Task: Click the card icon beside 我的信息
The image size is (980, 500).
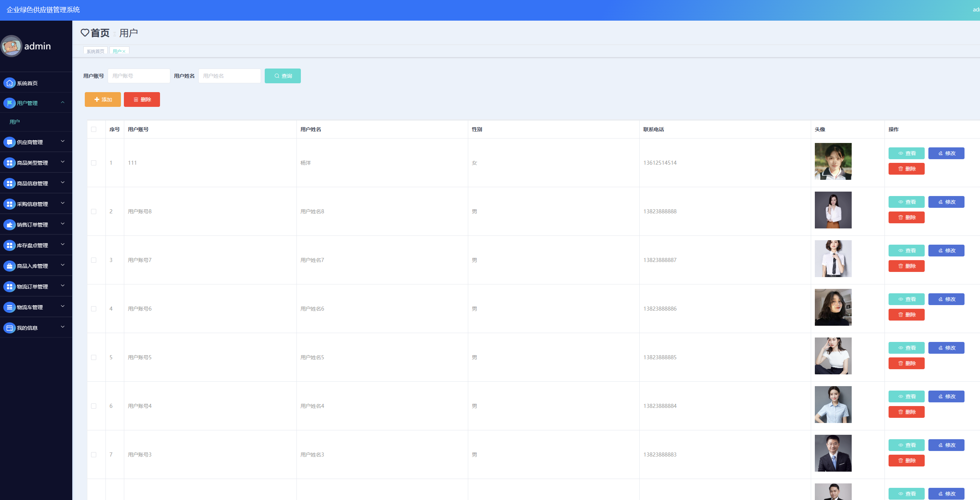Action: (10, 328)
